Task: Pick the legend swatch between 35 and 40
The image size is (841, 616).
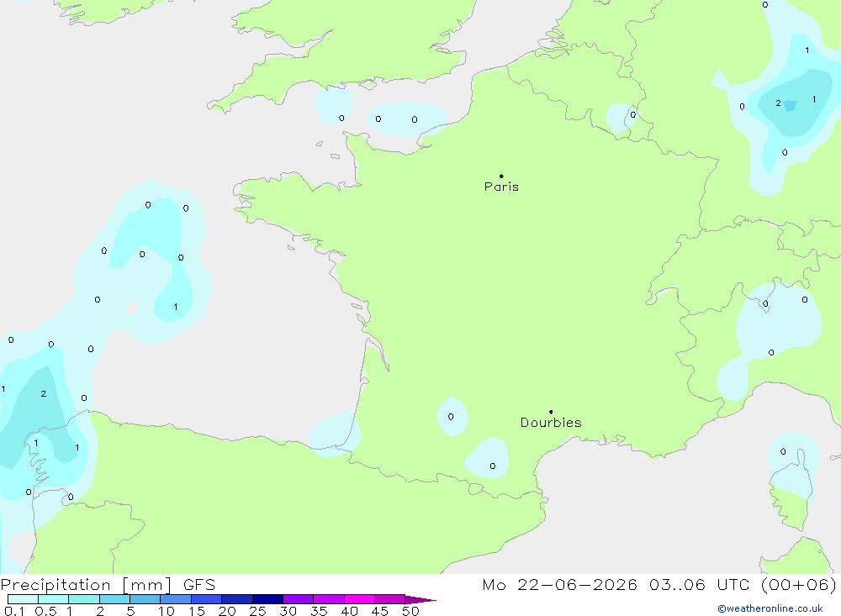Action: (x=328, y=599)
